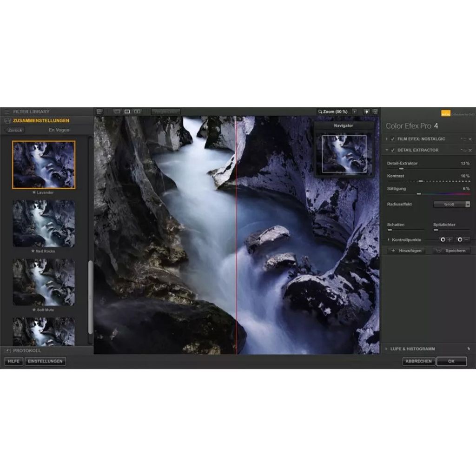Click the preset list scrollbar
476x476 pixels.
coord(90,297)
